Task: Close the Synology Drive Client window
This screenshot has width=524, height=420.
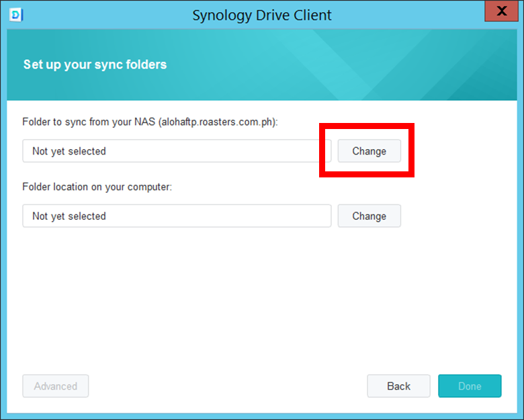Action: 501,11
